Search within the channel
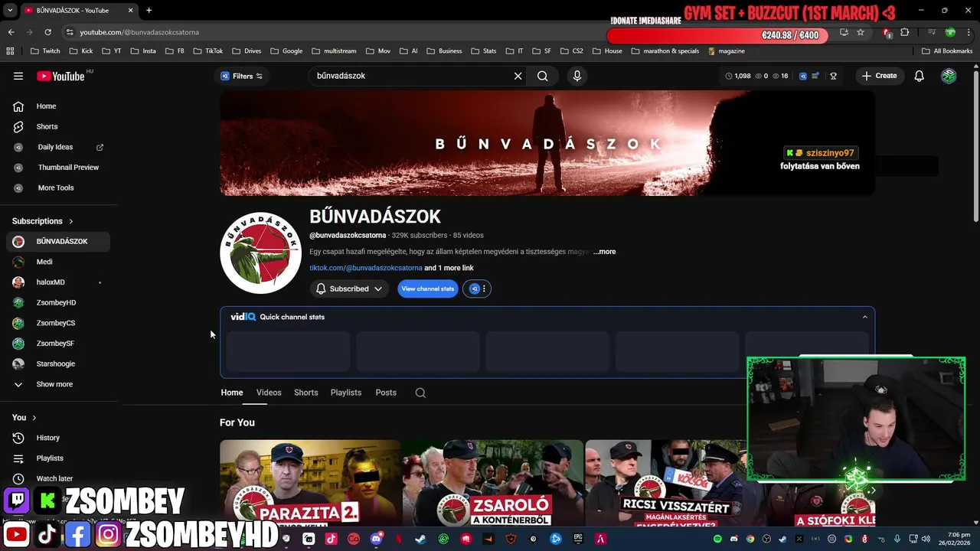 coord(420,393)
